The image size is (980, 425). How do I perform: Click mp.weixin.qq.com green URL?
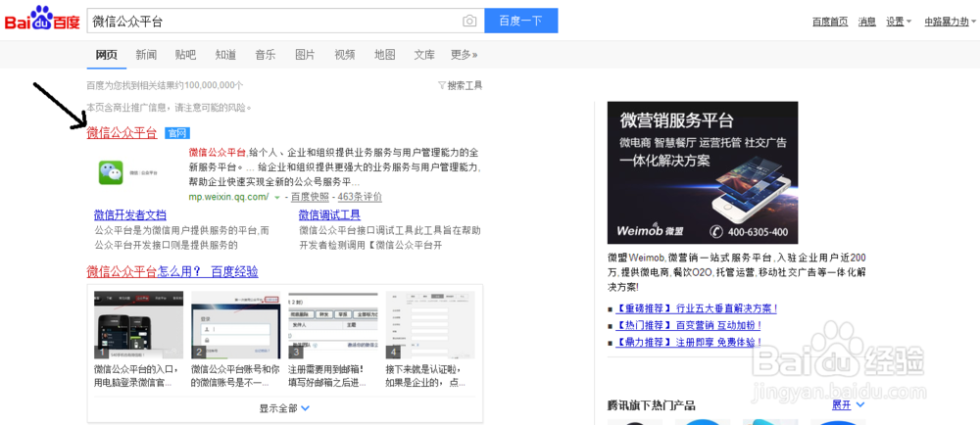228,197
